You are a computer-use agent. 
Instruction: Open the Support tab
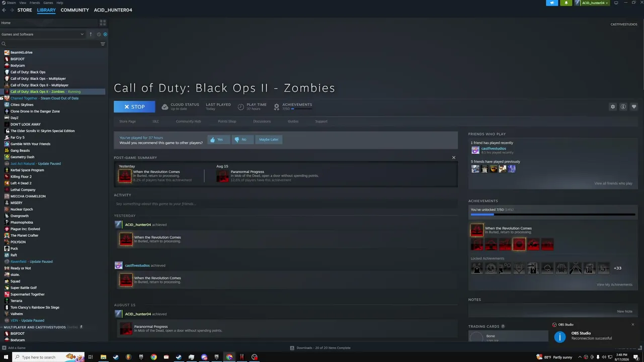321,121
